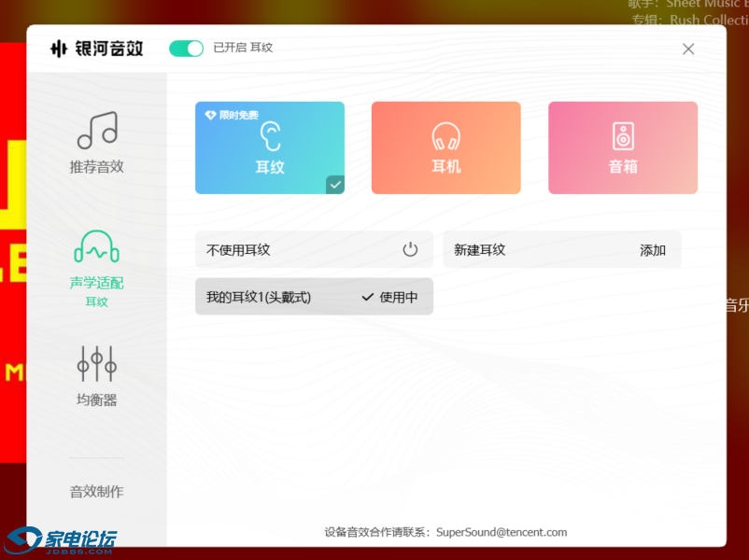Click the SuperSound@tencent.com email address

502,532
